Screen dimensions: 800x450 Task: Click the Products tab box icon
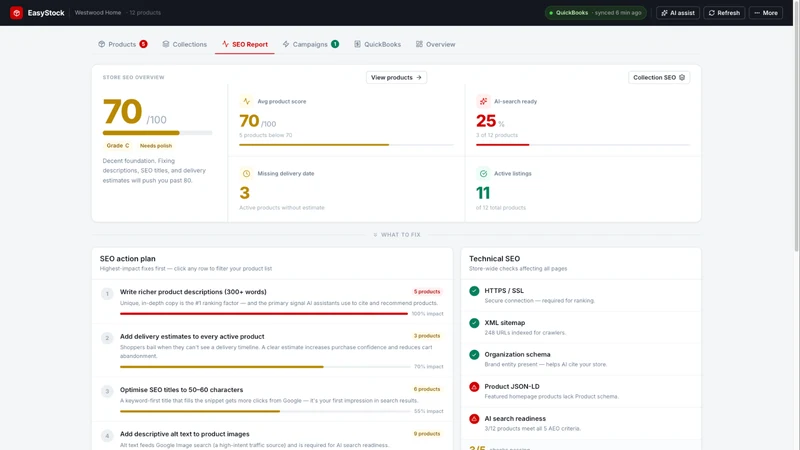[x=102, y=44]
